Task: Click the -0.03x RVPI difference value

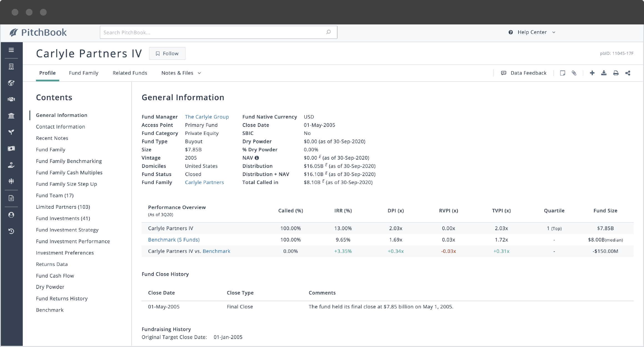Action: coord(448,251)
